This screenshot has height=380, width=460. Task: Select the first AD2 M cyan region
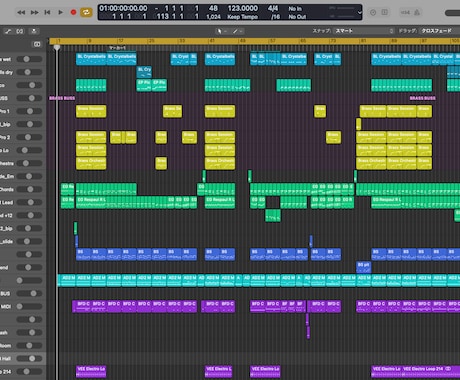69,280
